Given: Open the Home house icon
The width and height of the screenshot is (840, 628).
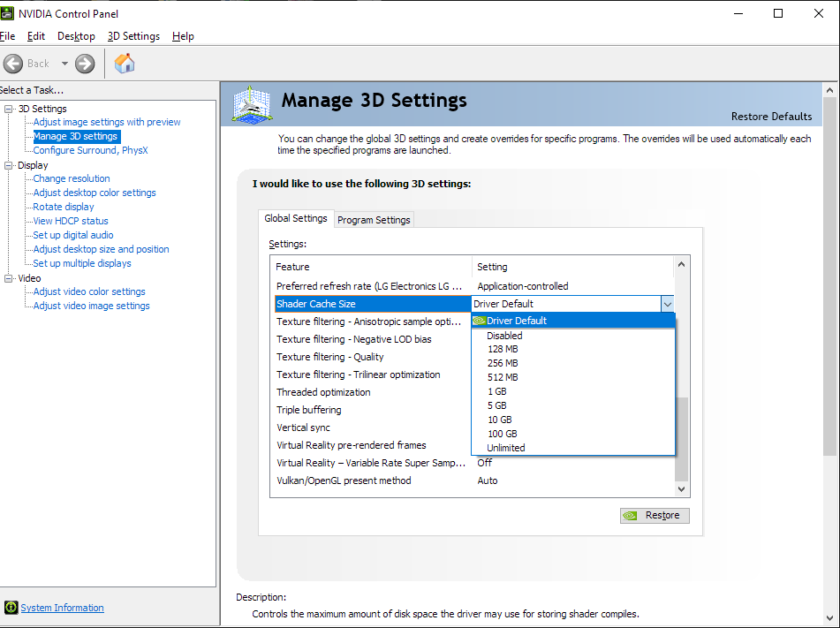Looking at the screenshot, I should pyautogui.click(x=125, y=64).
